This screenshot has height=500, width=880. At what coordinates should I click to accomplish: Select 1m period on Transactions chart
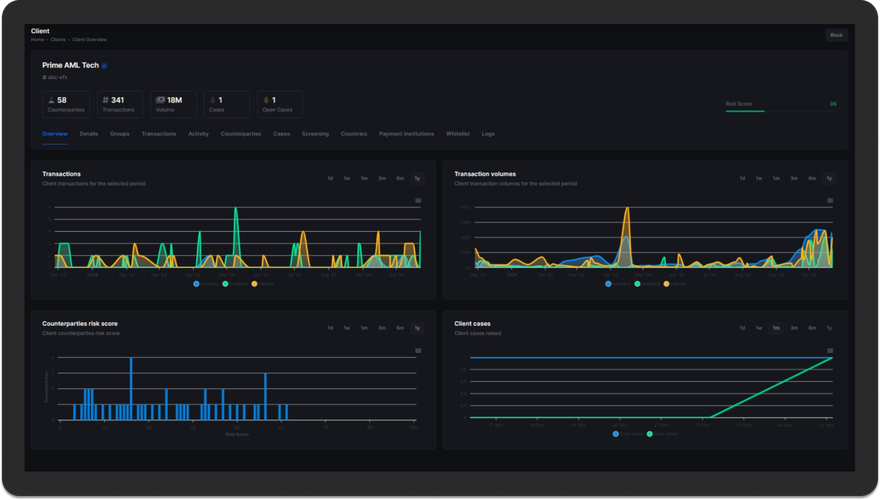364,178
